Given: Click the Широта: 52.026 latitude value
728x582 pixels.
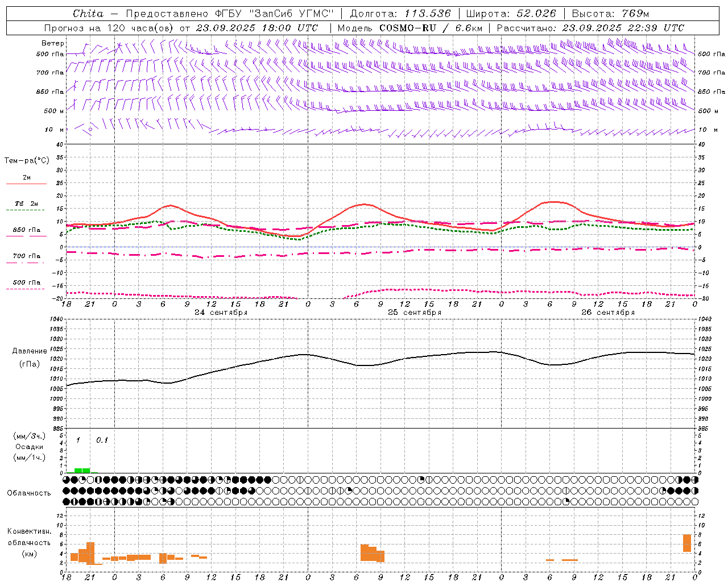Looking at the screenshot, I should (511, 14).
